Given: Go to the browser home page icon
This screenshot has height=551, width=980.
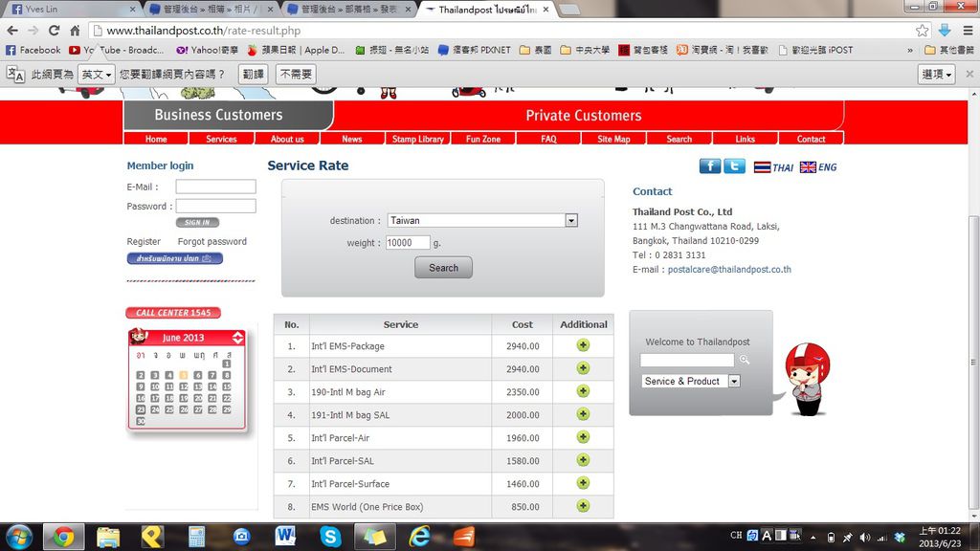Looking at the screenshot, I should click(x=75, y=31).
